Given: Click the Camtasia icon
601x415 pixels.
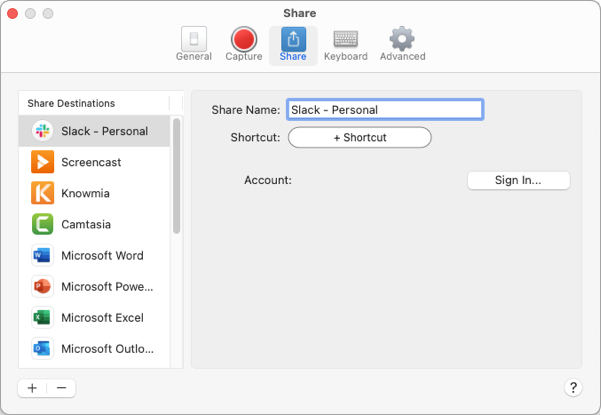Looking at the screenshot, I should tap(43, 224).
